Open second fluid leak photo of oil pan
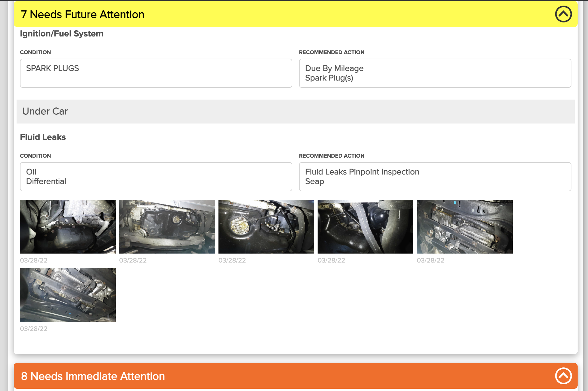588x391 pixels. [x=167, y=226]
